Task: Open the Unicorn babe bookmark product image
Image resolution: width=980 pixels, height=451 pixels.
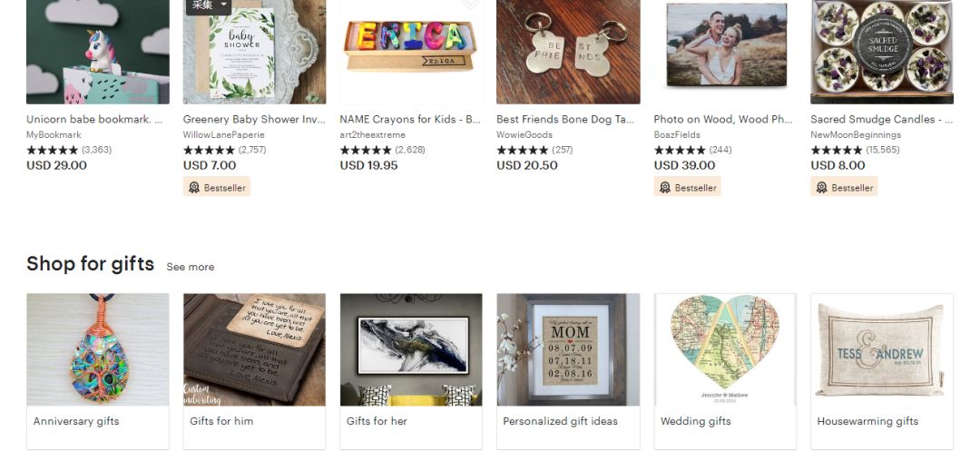Action: pos(97,52)
